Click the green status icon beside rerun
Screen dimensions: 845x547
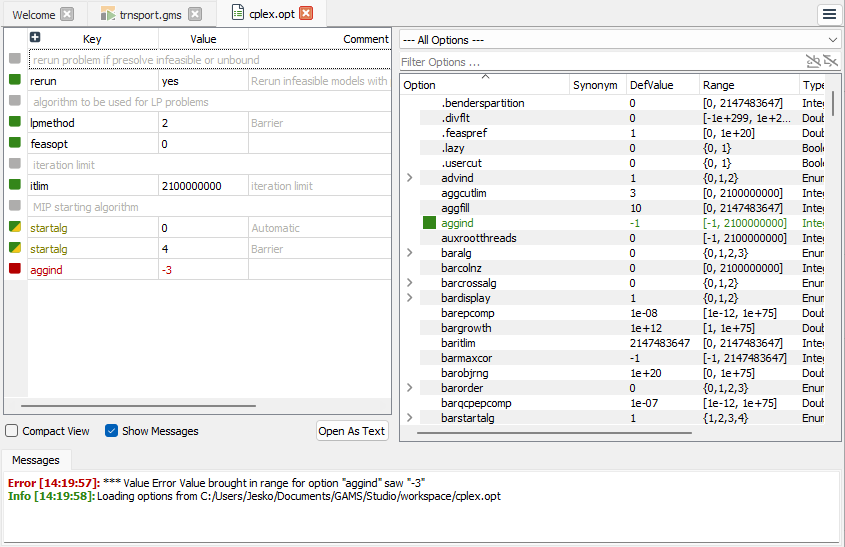click(15, 80)
